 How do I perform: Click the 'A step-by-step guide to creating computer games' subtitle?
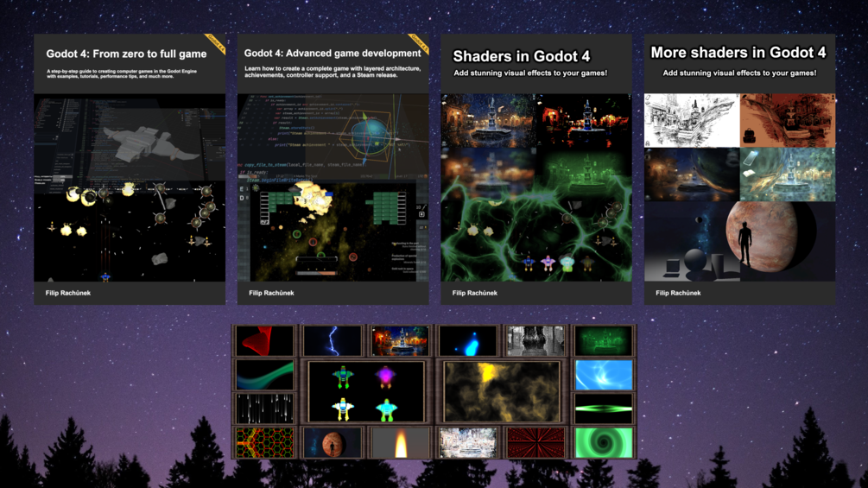coord(122,73)
